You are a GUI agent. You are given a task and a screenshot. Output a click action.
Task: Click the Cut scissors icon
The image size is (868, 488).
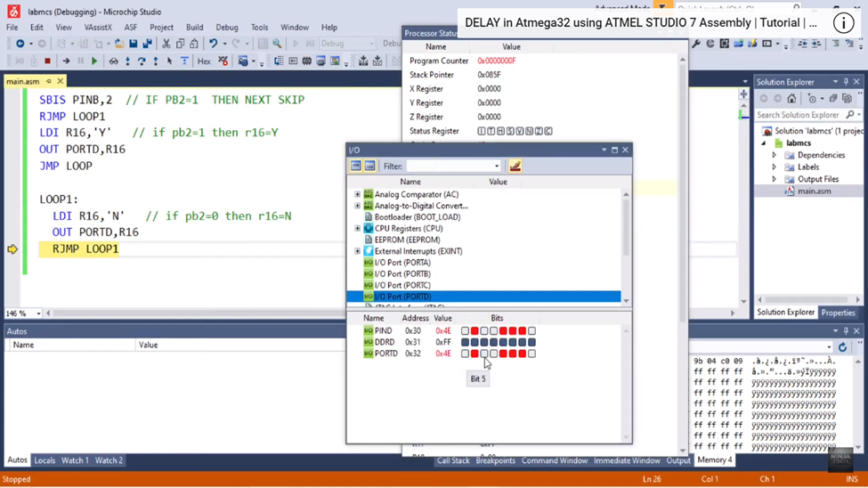point(166,44)
